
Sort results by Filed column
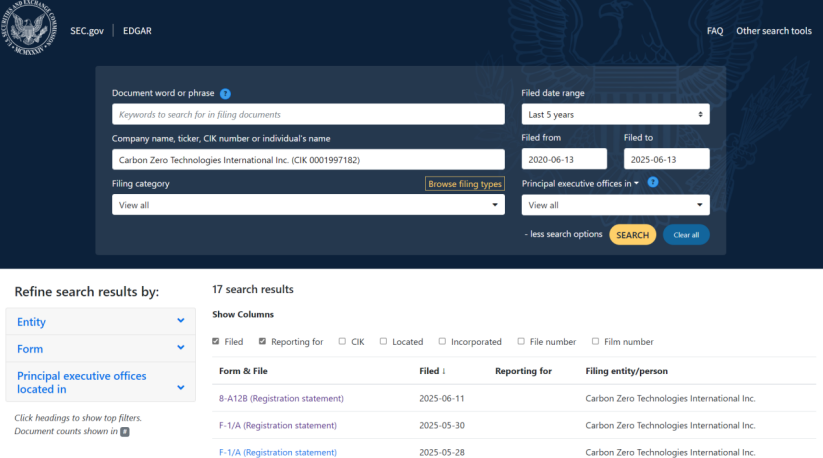point(432,371)
